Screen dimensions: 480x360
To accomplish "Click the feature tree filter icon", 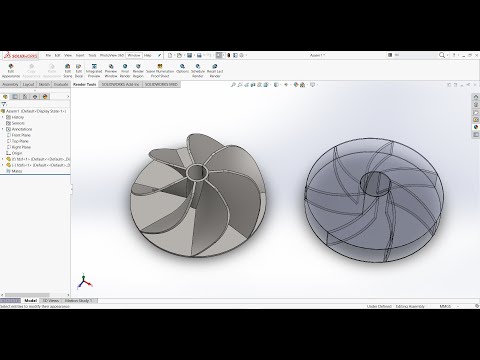I will (x=4, y=104).
